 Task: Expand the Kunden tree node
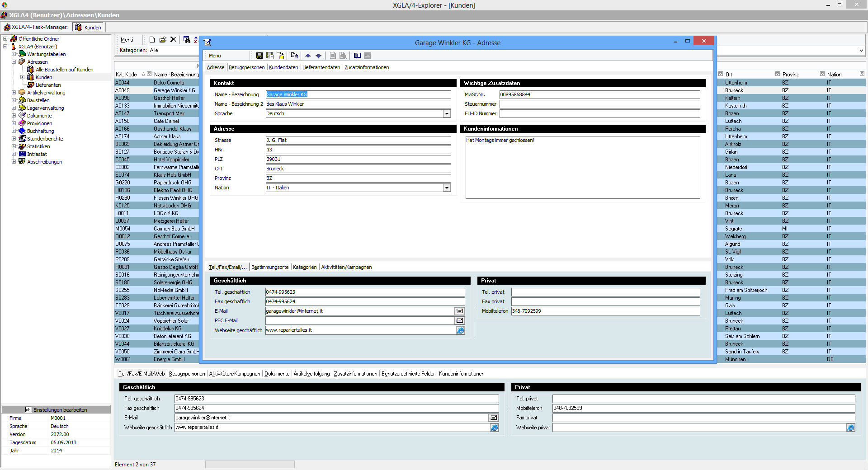[23, 77]
